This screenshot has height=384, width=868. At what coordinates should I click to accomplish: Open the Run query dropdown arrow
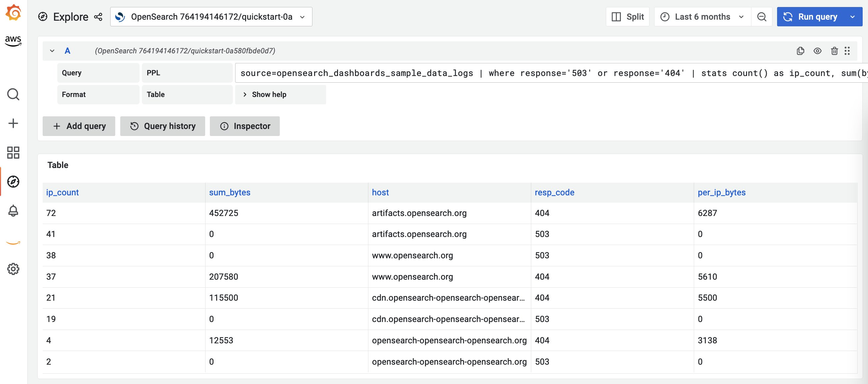pos(853,17)
